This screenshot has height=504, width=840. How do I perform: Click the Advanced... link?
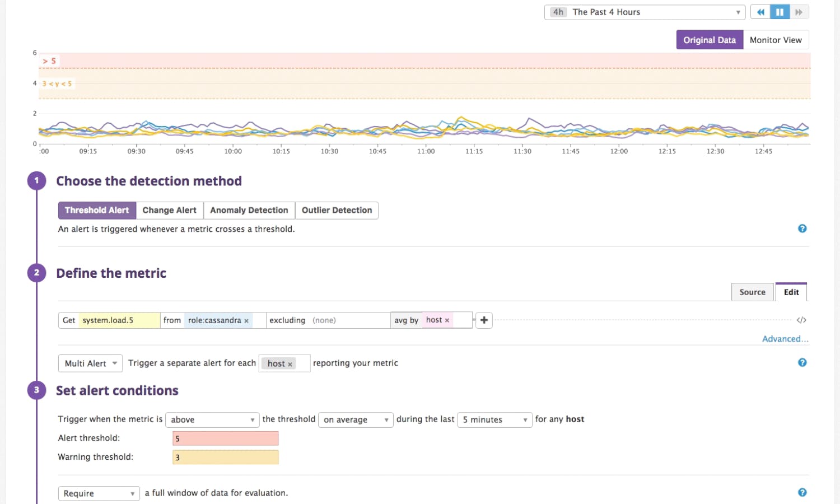point(785,339)
